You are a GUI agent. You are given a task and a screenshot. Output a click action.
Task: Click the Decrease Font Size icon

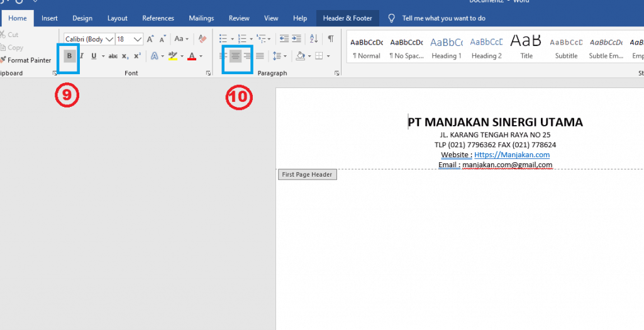click(163, 39)
